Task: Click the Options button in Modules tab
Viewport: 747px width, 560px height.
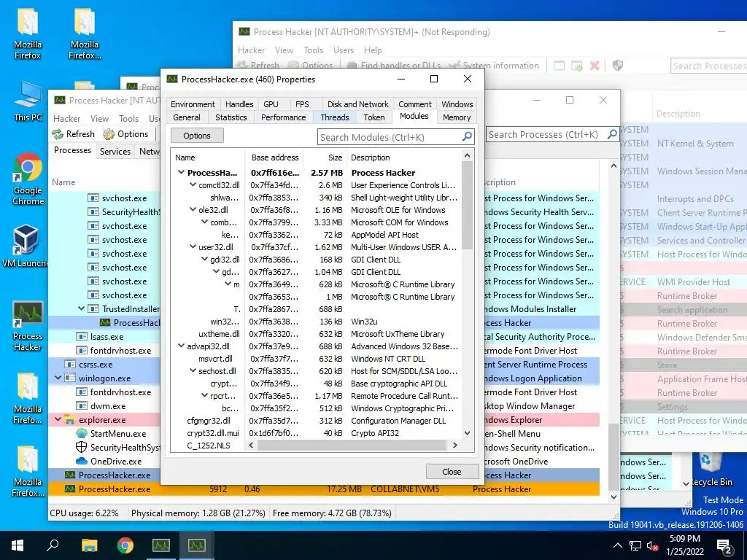Action: 197,136
